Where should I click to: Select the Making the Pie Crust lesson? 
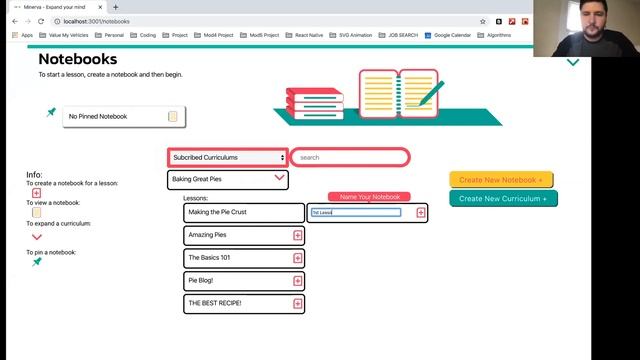coord(244,213)
